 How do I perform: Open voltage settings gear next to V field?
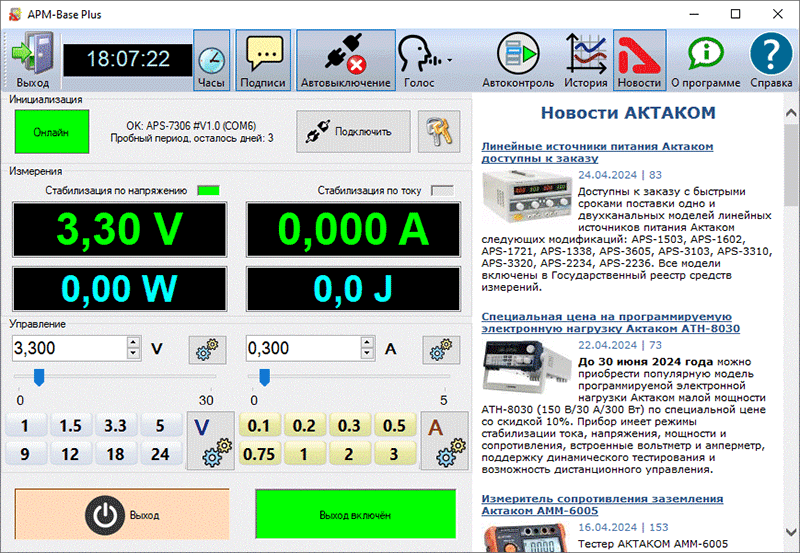click(207, 349)
